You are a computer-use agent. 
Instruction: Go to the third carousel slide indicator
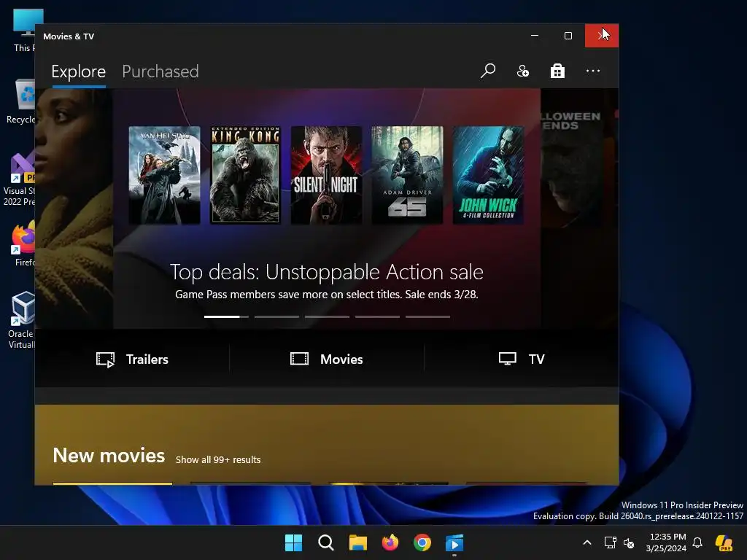(x=328, y=316)
